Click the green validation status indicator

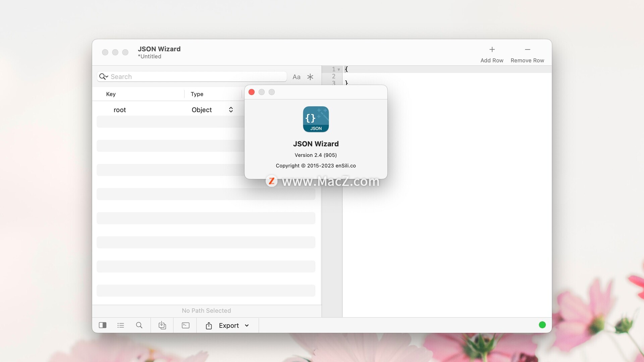point(542,325)
